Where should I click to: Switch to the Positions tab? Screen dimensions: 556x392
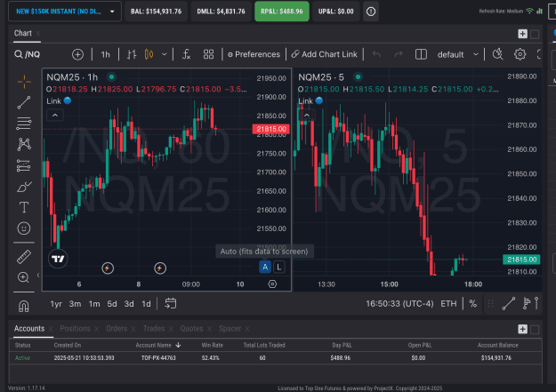coord(75,329)
